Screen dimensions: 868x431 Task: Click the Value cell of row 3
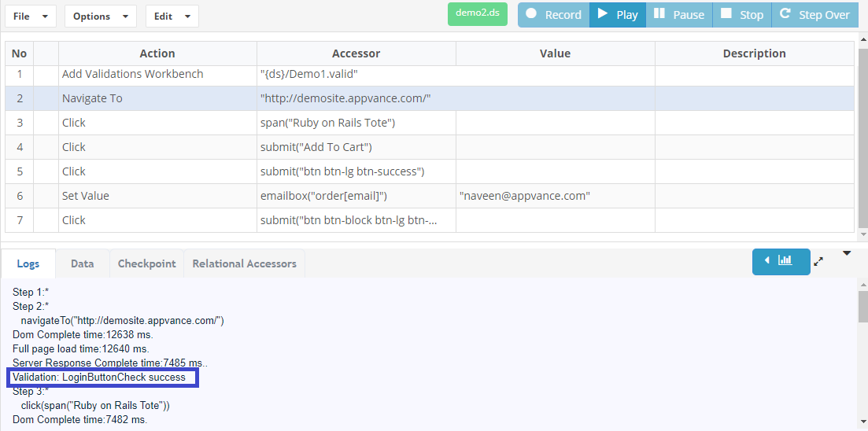pos(556,123)
